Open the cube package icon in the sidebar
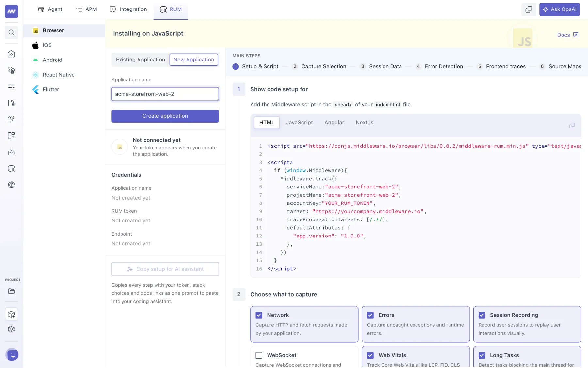The width and height of the screenshot is (588, 368). coord(11,314)
